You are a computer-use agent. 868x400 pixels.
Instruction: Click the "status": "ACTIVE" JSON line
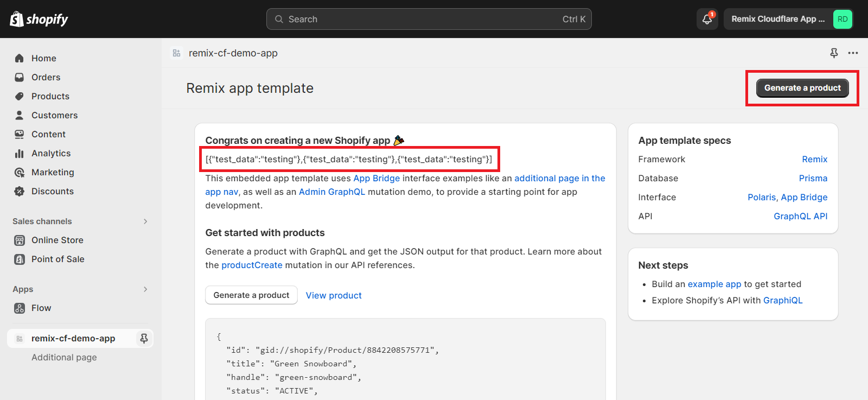[272, 391]
